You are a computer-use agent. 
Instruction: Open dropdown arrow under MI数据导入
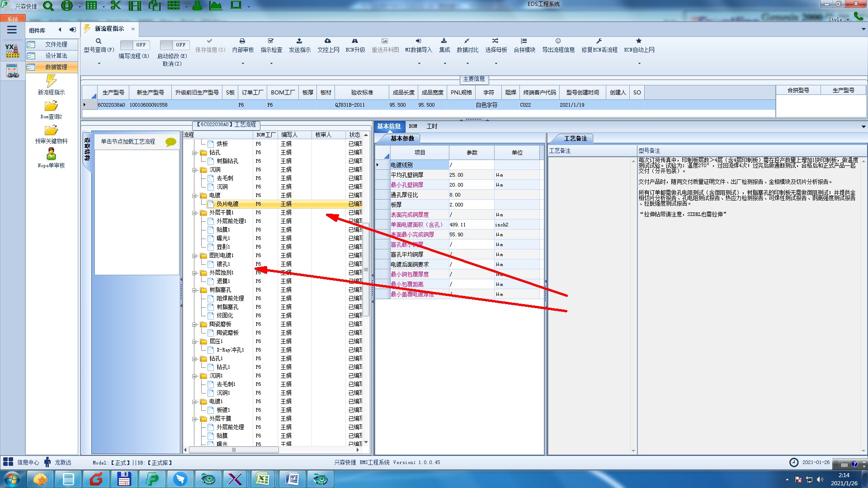(x=419, y=63)
